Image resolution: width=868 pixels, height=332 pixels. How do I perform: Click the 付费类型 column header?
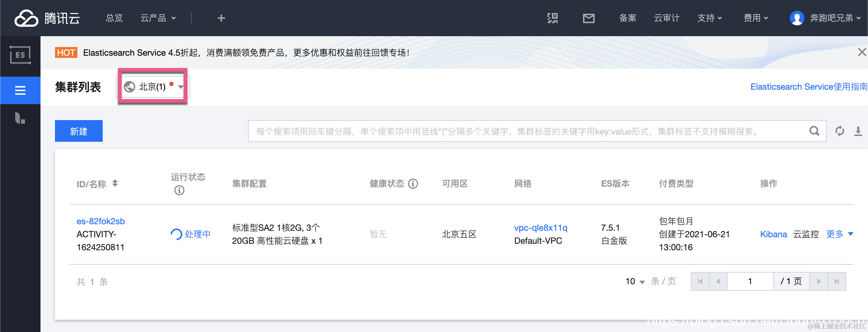676,184
